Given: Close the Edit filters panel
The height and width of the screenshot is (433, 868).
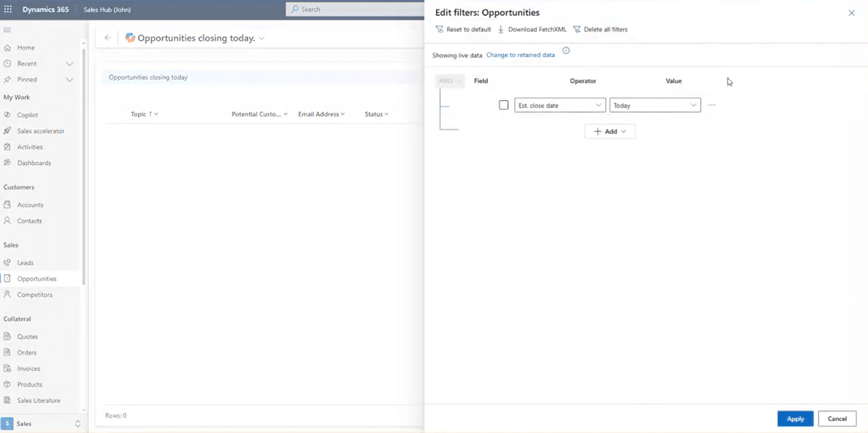Looking at the screenshot, I should coord(851,13).
